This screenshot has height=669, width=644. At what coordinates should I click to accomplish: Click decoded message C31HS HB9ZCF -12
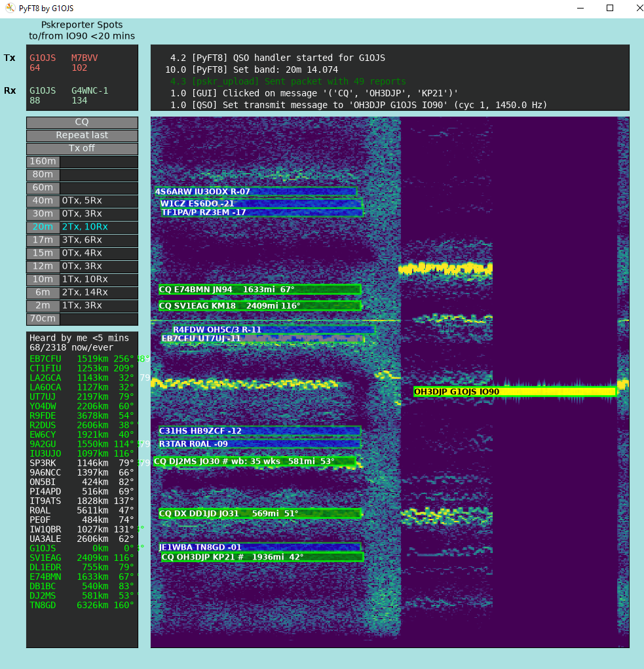click(259, 431)
